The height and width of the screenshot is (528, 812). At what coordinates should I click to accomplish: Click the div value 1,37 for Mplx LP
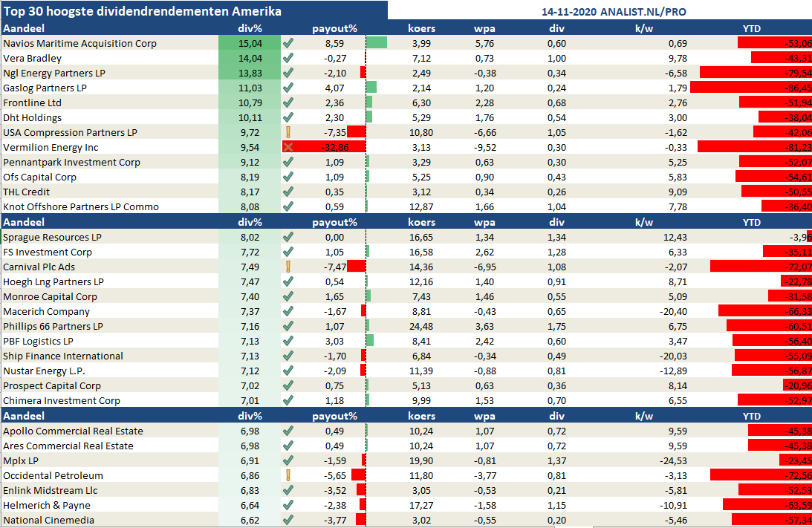[556, 460]
